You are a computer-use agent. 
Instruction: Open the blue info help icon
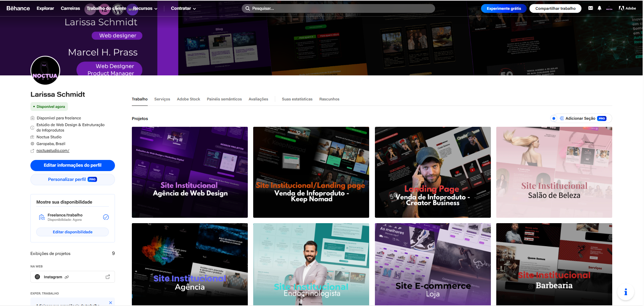tap(625, 292)
